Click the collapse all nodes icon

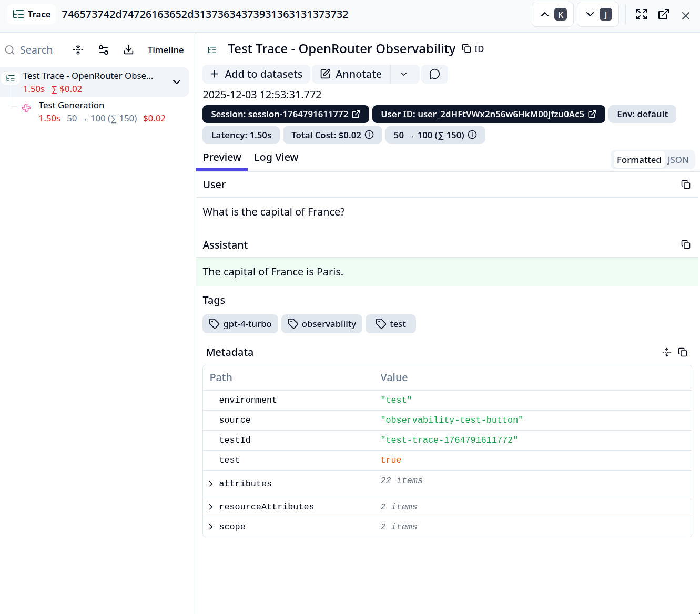click(x=78, y=50)
